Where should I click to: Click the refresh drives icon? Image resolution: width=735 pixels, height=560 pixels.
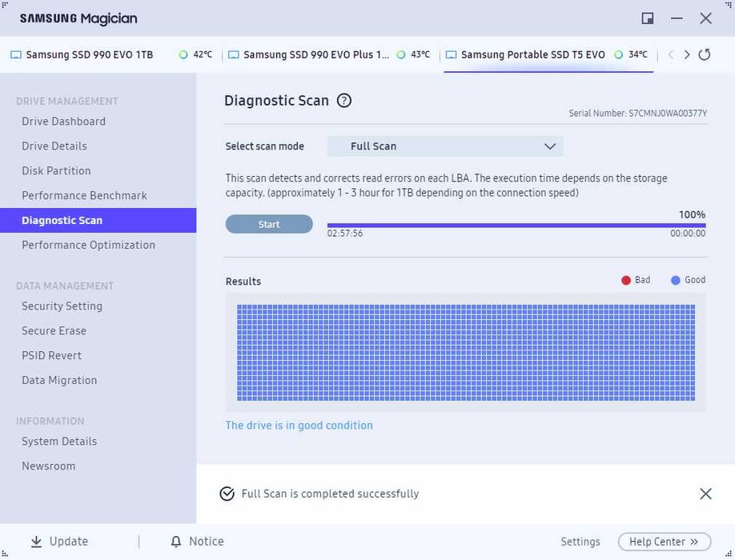(x=704, y=54)
